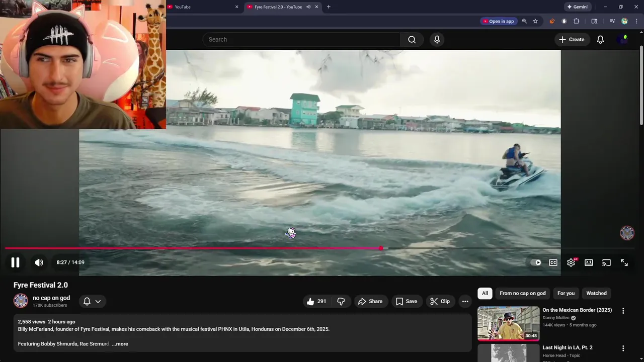
Task: Open channel notification preferences dropdown
Action: point(92,301)
